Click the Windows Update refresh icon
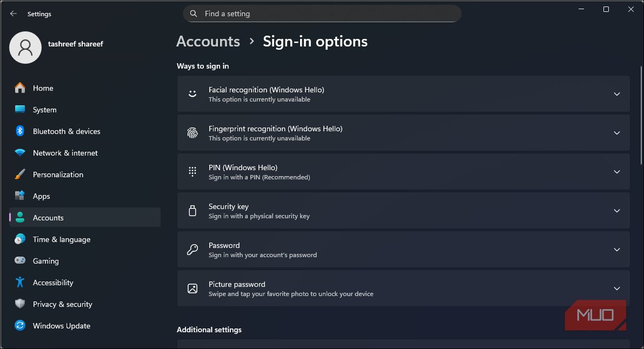Viewport: 644px width, 349px height. click(x=19, y=325)
